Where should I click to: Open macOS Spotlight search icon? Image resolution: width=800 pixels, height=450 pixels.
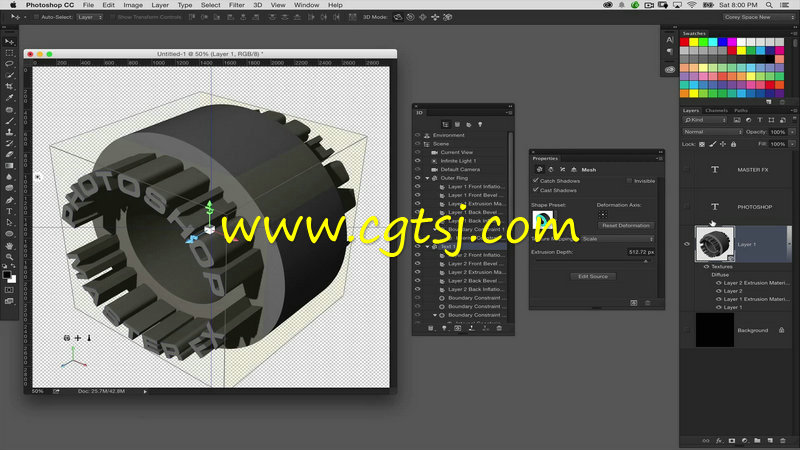(768, 5)
